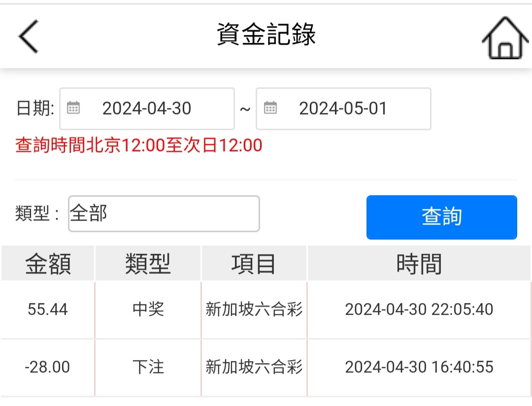Open the 類型 dropdown showing 全部
The width and height of the screenshot is (532, 406).
click(164, 213)
